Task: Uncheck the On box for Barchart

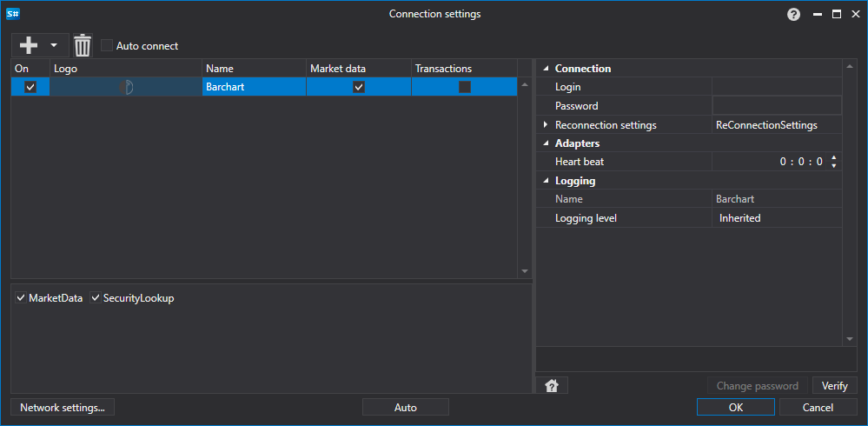Action: tap(30, 87)
